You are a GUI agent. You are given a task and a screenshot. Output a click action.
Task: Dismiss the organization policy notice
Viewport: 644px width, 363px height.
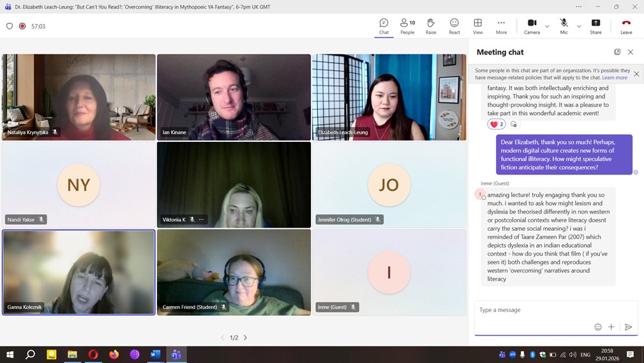click(636, 74)
